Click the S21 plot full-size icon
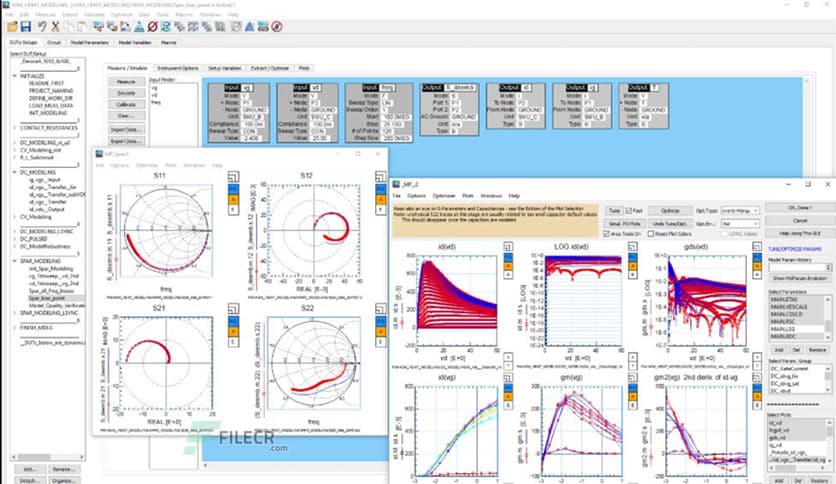The image size is (836, 484). click(x=233, y=309)
